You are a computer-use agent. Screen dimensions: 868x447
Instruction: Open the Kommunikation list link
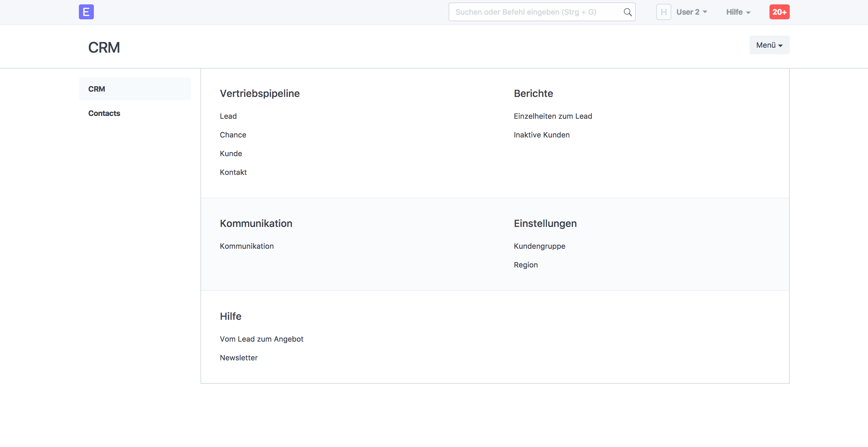tap(247, 246)
